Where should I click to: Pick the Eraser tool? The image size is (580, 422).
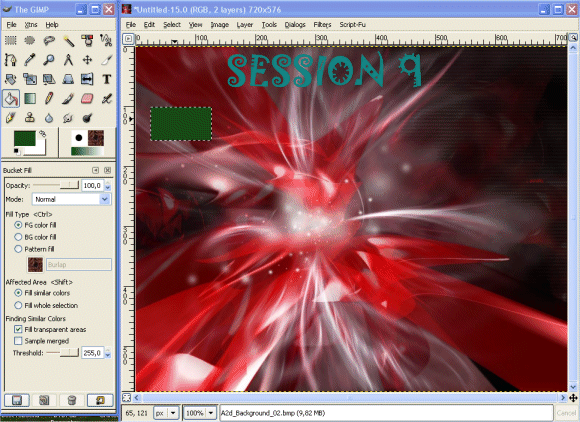[87, 99]
